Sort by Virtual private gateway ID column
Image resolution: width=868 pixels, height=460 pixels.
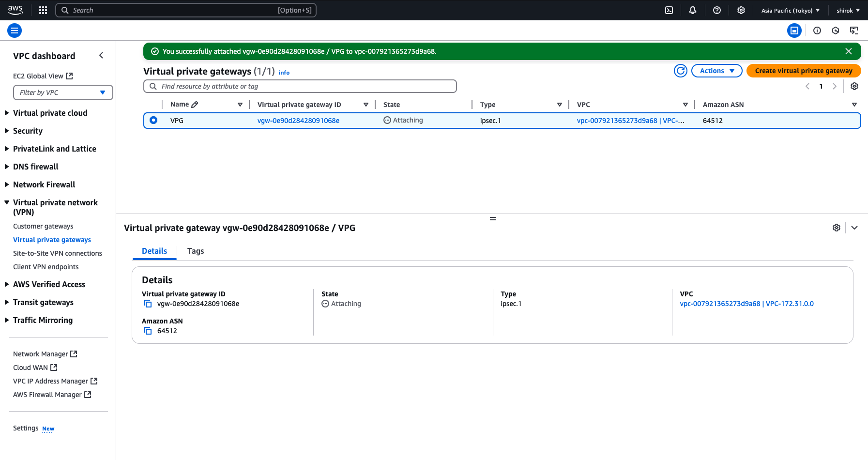366,105
